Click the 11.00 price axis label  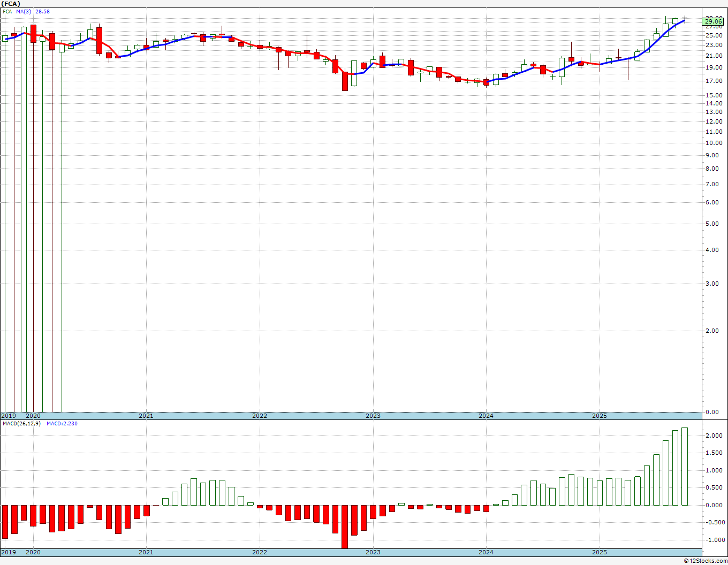(x=714, y=132)
